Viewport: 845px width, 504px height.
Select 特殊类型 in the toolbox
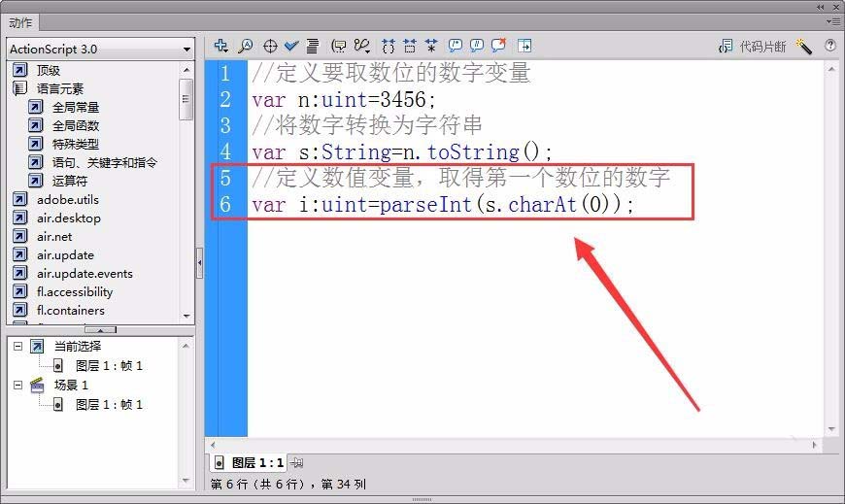point(76,144)
